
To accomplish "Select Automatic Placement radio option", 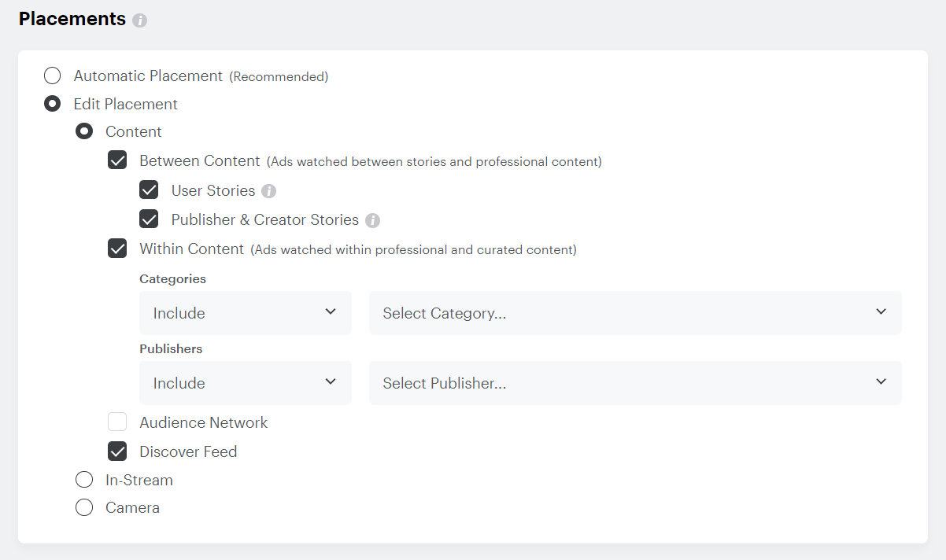I will (x=52, y=76).
